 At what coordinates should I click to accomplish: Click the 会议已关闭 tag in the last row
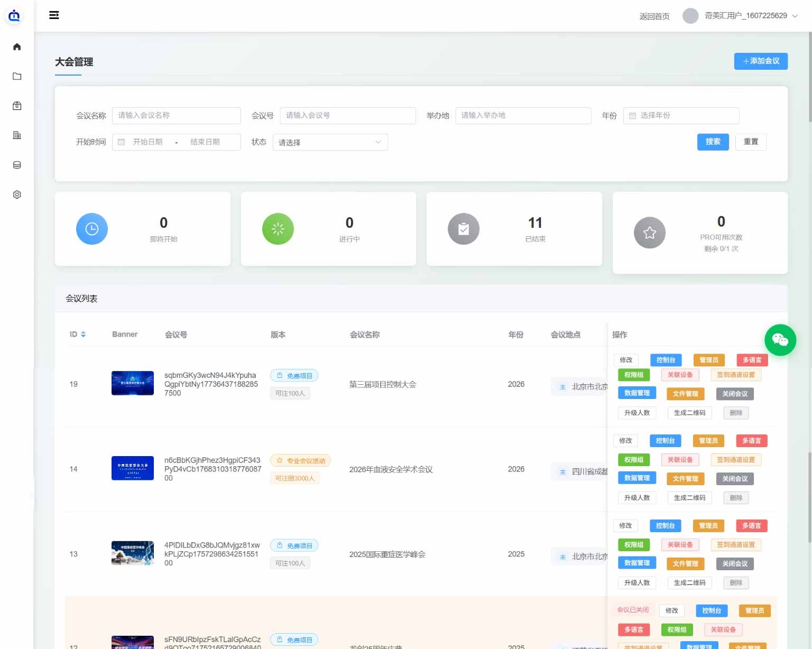click(x=633, y=610)
